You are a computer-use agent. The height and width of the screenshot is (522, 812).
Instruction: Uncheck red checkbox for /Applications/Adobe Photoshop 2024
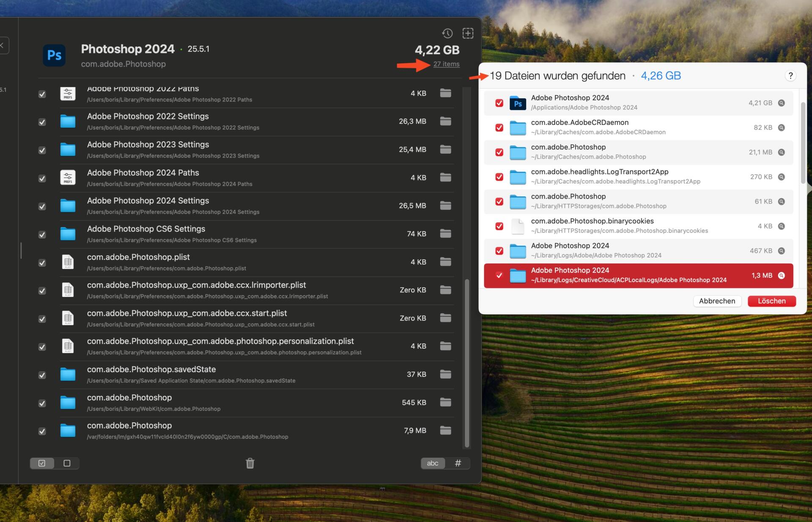tap(499, 103)
